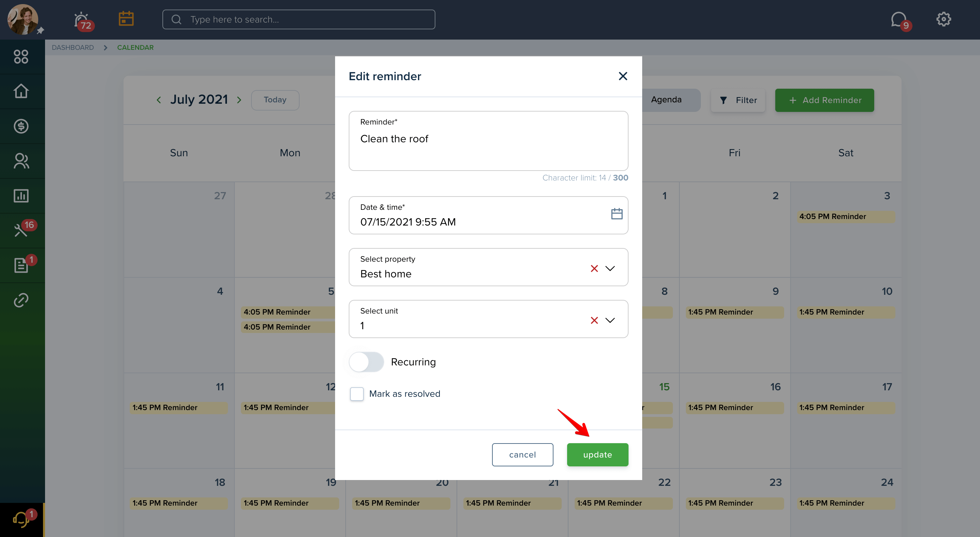This screenshot has width=980, height=537.
Task: Expand the Select property dropdown
Action: point(610,268)
